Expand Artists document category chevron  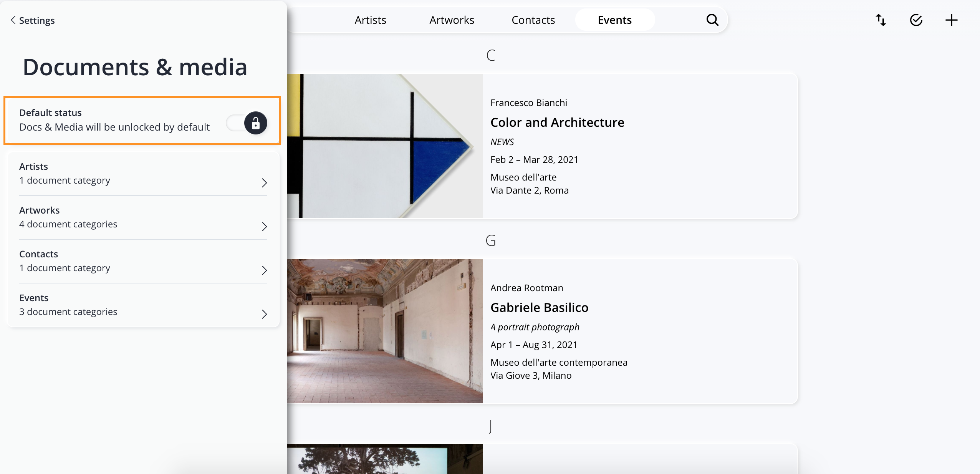click(264, 182)
